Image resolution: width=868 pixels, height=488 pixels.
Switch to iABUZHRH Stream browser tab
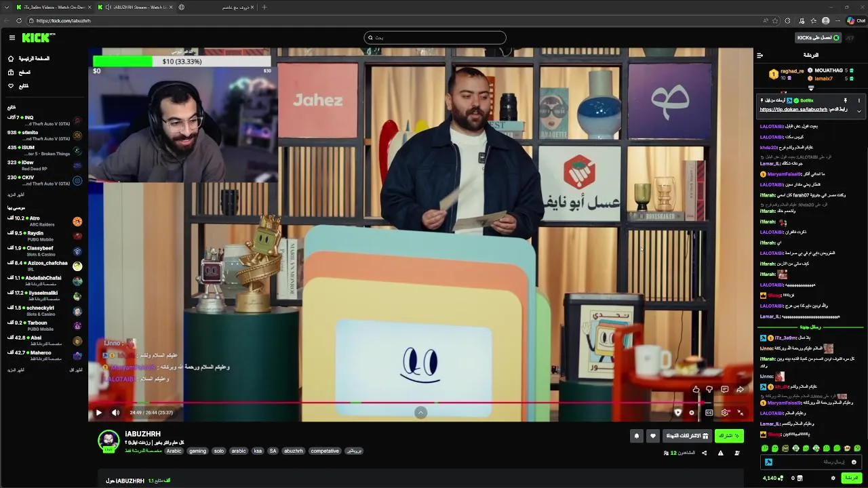[134, 7]
